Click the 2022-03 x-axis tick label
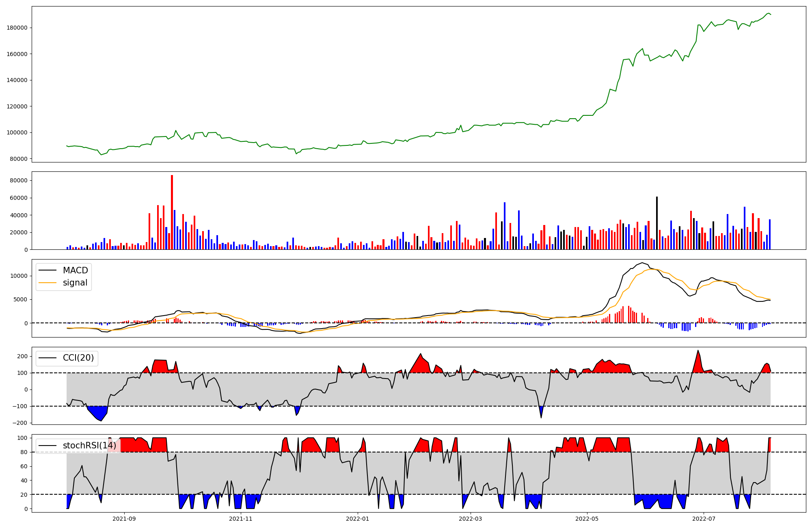The image size is (812, 528). click(x=470, y=519)
